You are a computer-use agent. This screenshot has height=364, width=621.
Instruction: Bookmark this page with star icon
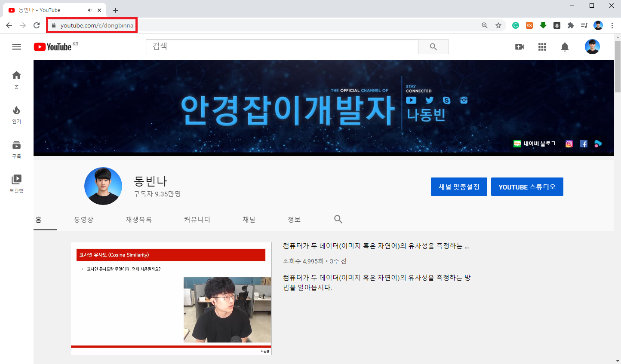point(498,25)
